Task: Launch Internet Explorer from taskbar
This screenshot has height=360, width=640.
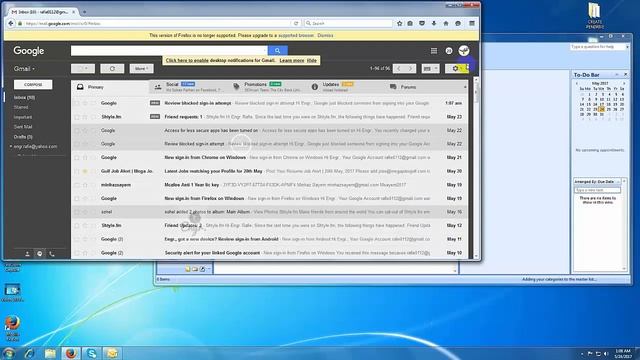Action: click(x=29, y=353)
